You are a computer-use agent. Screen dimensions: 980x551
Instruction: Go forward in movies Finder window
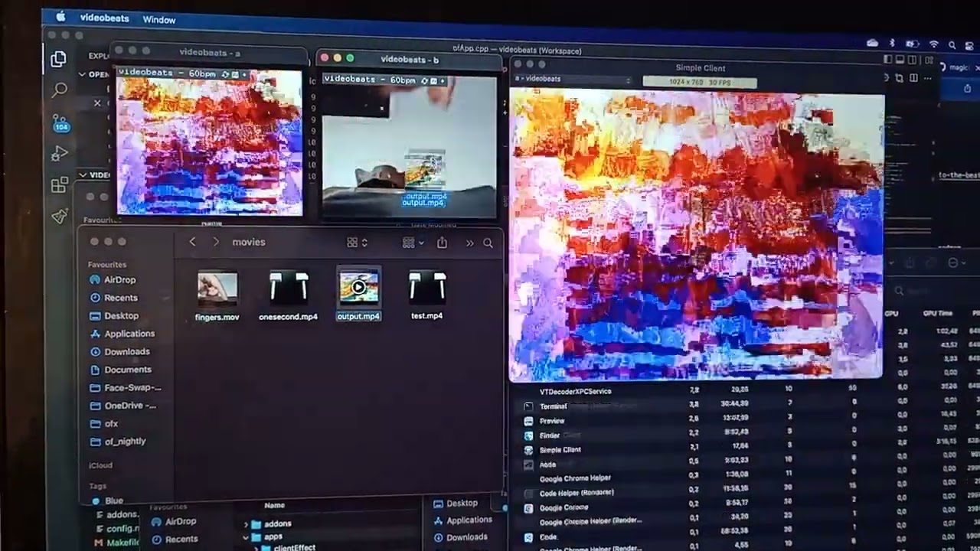point(216,242)
